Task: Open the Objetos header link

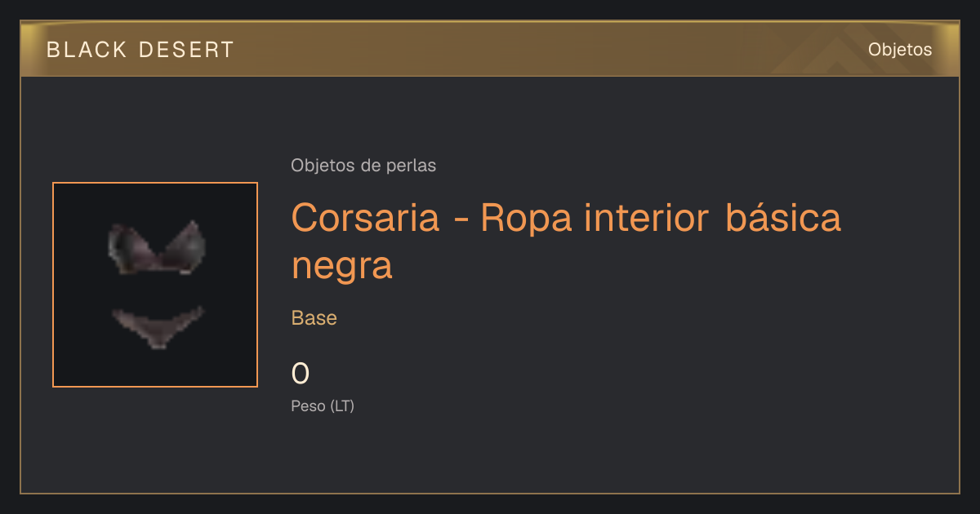Action: pyautogui.click(x=900, y=50)
